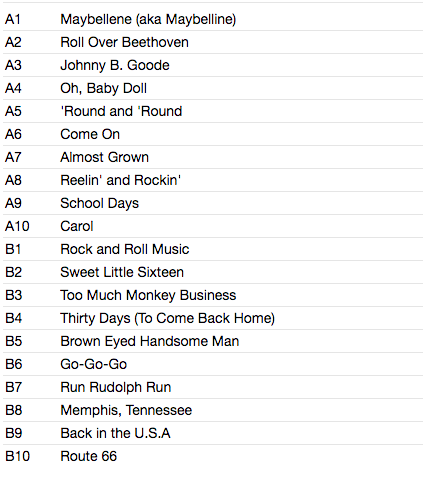Choose the Johnny B. Goode track title
This screenshot has width=423, height=478.
click(x=115, y=66)
